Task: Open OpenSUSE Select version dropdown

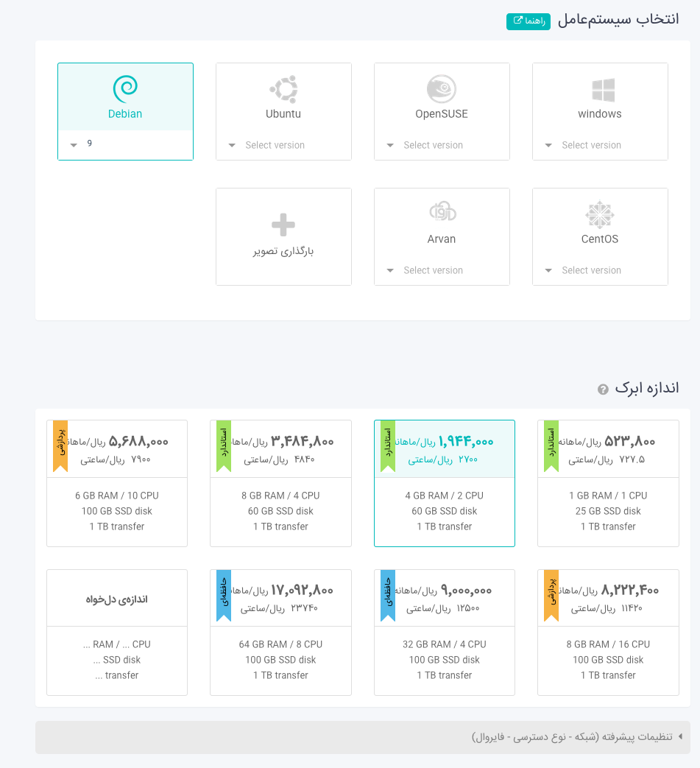Action: tap(442, 145)
